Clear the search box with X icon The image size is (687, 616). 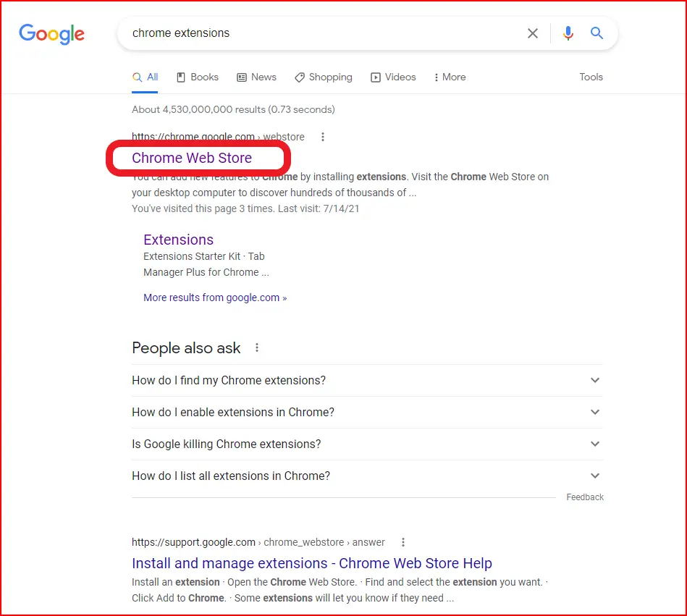pyautogui.click(x=532, y=33)
